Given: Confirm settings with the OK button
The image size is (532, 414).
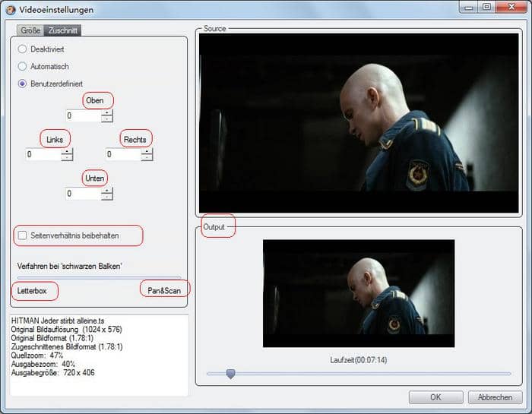Looking at the screenshot, I should pyautogui.click(x=435, y=397).
